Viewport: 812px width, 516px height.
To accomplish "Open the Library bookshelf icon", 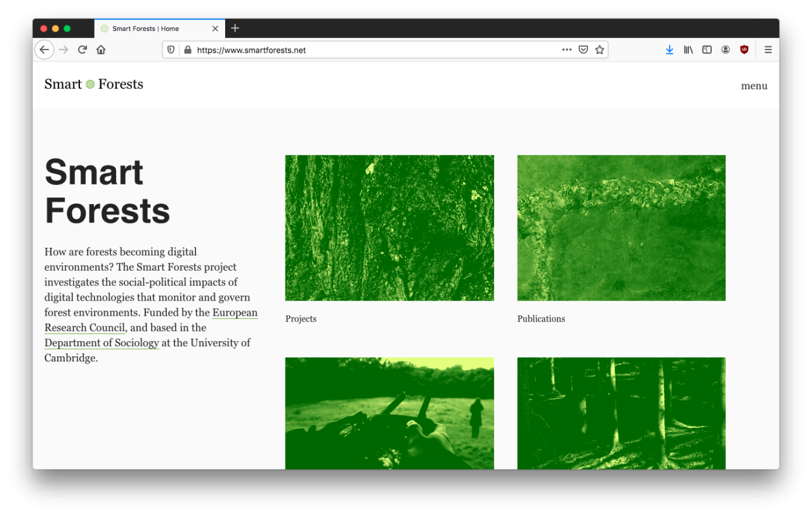I will tap(688, 50).
